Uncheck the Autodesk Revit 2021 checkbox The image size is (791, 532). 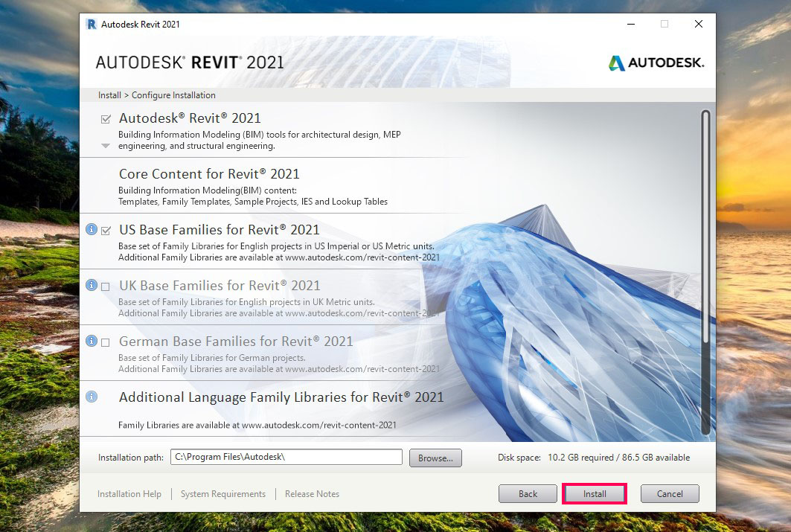click(106, 118)
